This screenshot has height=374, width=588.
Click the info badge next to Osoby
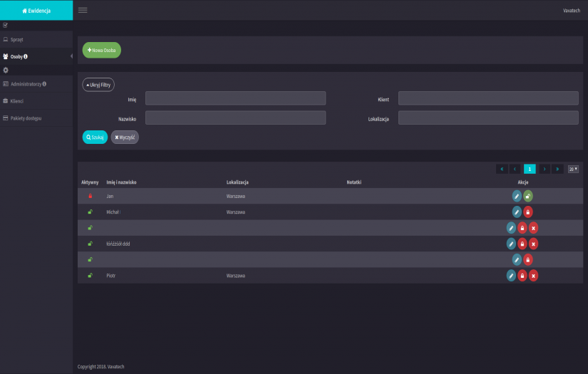[26, 56]
